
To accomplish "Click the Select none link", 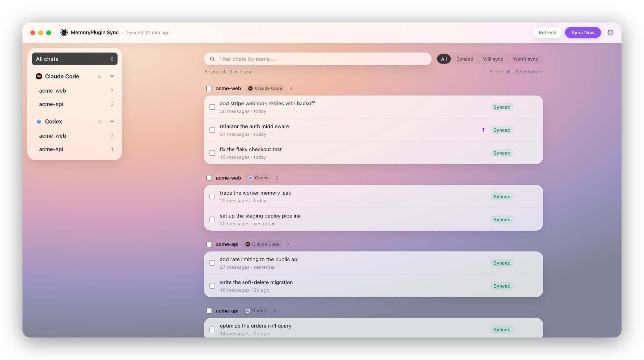I will [x=528, y=72].
